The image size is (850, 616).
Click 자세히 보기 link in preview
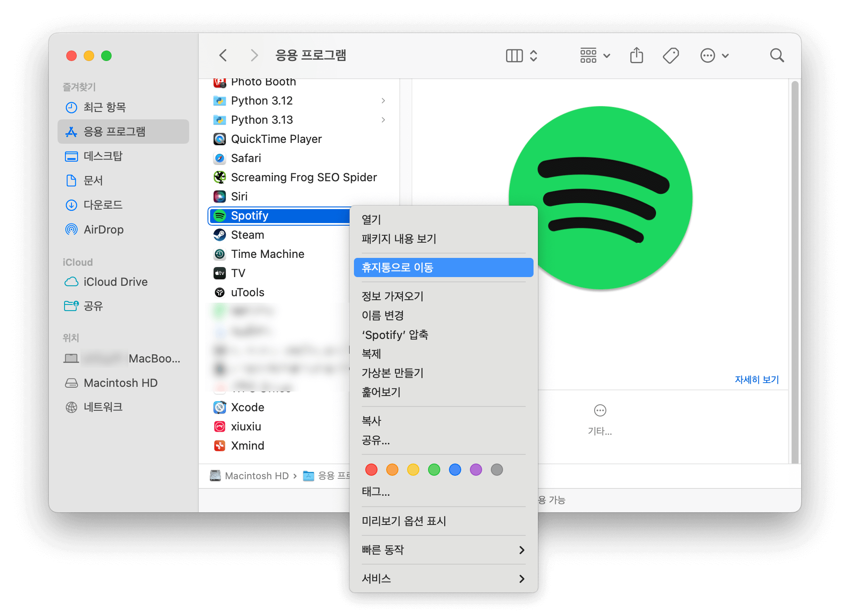point(757,379)
